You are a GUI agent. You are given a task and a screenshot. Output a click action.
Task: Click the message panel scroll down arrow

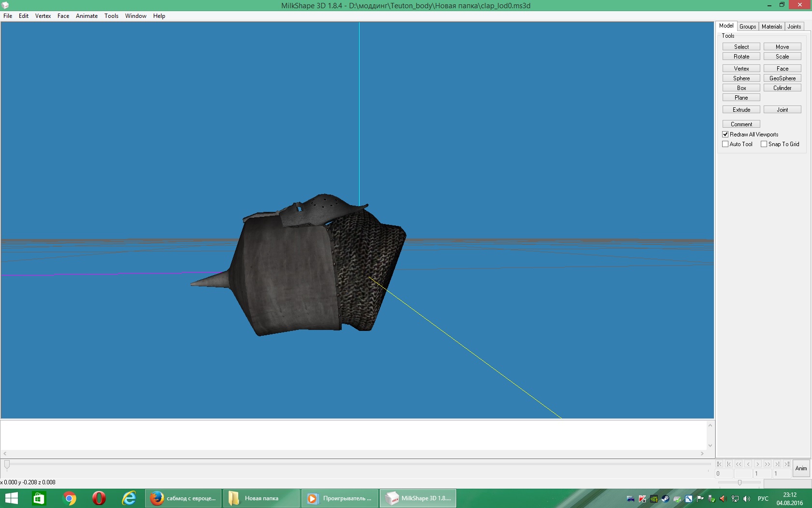[710, 446]
